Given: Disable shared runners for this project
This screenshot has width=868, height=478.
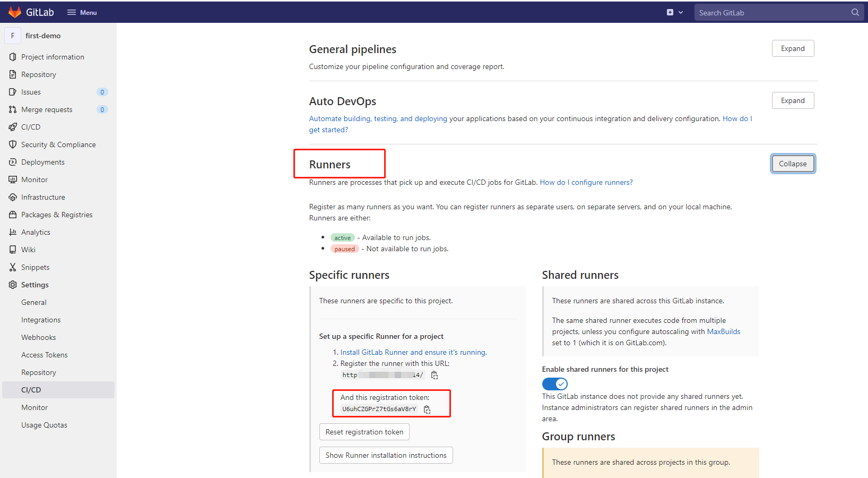Looking at the screenshot, I should pyautogui.click(x=554, y=383).
